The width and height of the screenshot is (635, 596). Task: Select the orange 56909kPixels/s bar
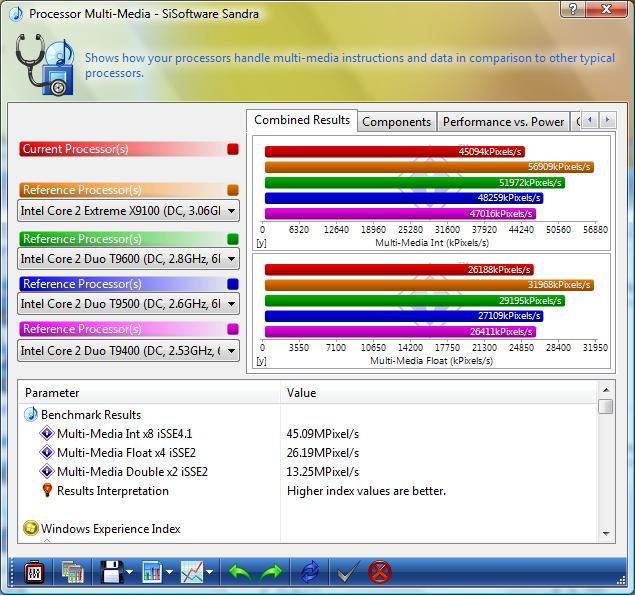click(x=429, y=167)
